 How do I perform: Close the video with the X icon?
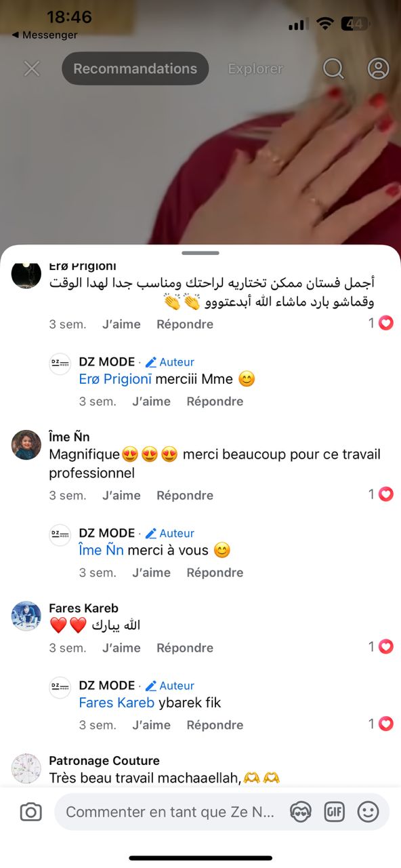(x=32, y=68)
